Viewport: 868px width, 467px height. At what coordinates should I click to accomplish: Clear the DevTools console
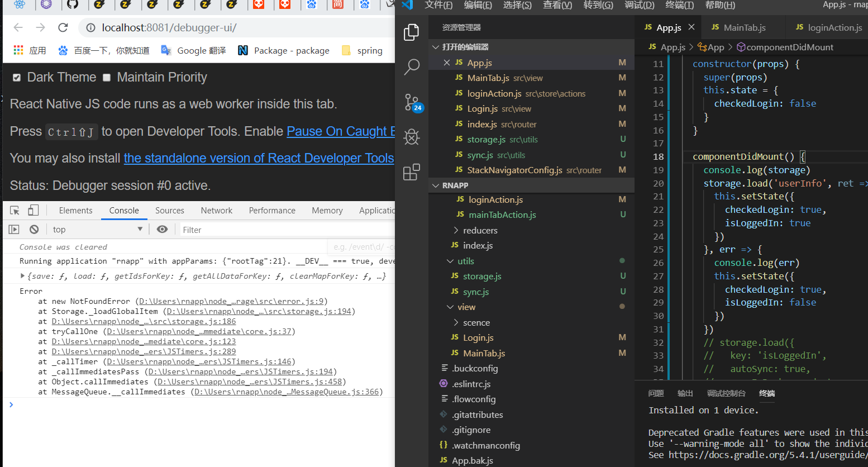34,229
